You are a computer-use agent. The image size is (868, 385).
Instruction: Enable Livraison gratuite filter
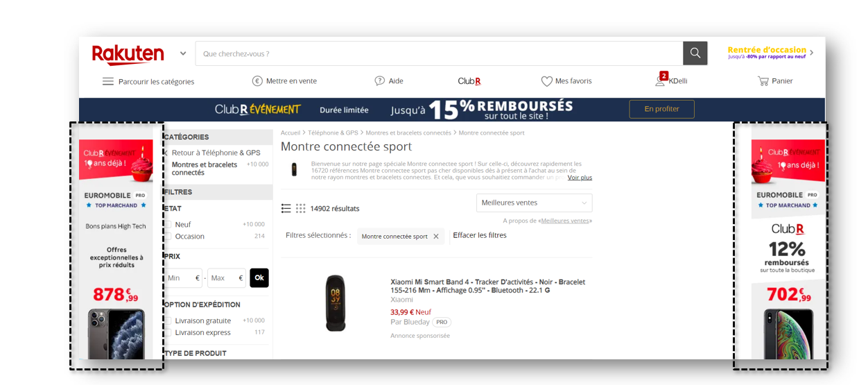167,320
